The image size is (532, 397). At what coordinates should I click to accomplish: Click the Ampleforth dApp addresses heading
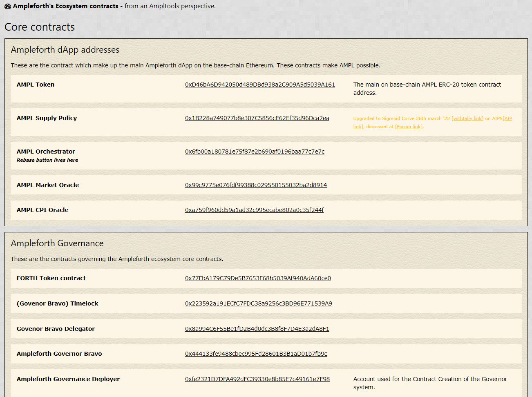[65, 50]
